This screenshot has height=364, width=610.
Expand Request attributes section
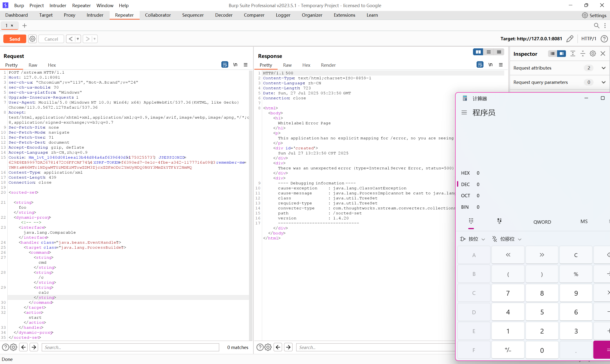coord(603,68)
